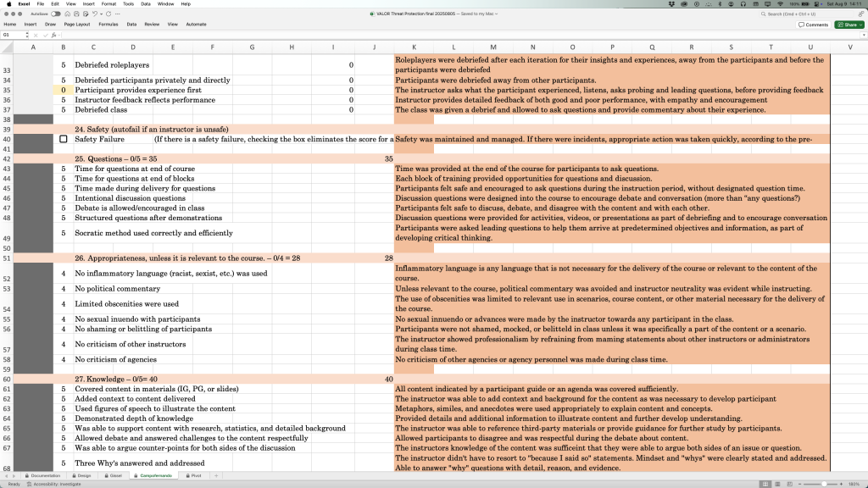This screenshot has width=868, height=488.
Task: Open the Apple menu
Action: click(x=8, y=4)
